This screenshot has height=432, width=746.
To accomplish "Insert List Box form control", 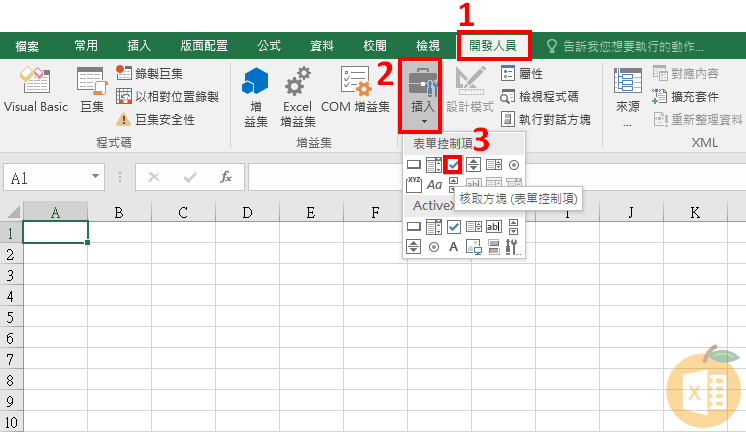I will [x=494, y=165].
